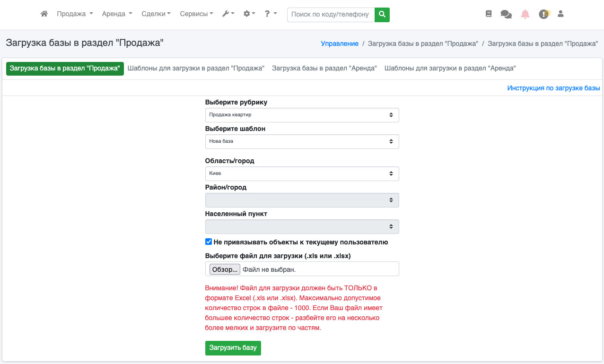Click the search by code/phone field
Screen dimensions: 604x364
(x=331, y=15)
